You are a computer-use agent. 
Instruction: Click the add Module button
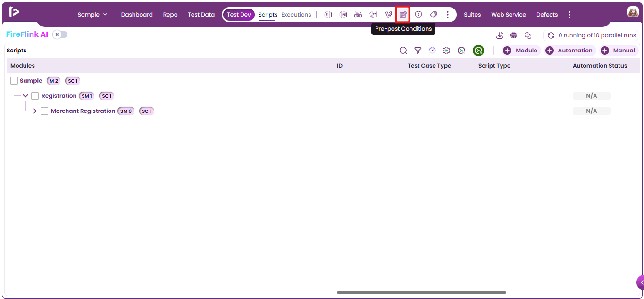[x=521, y=51]
